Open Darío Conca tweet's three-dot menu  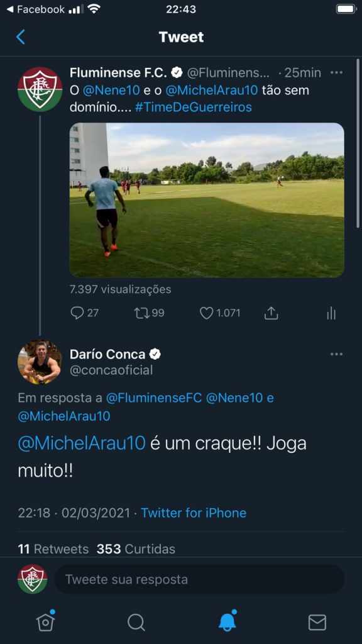click(336, 354)
